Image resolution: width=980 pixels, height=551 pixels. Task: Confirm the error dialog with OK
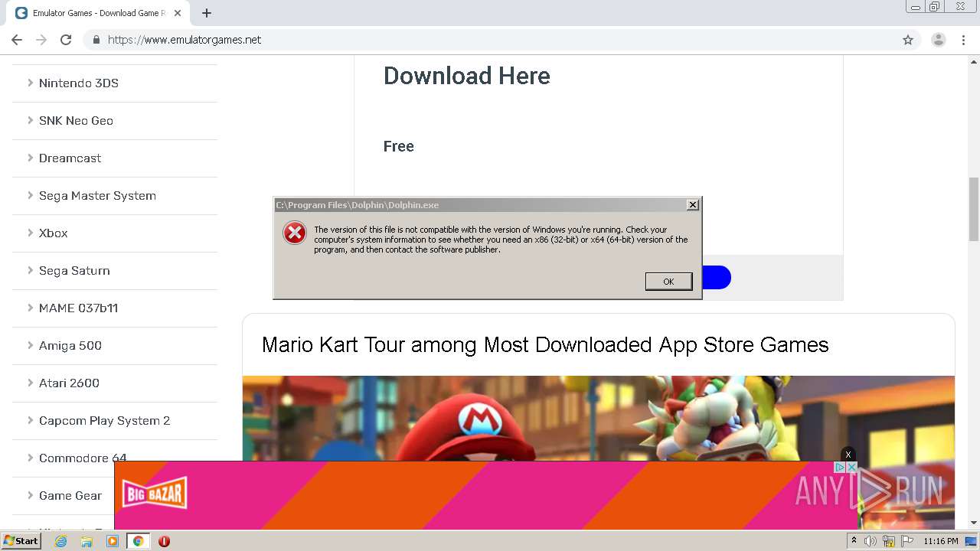coord(668,282)
